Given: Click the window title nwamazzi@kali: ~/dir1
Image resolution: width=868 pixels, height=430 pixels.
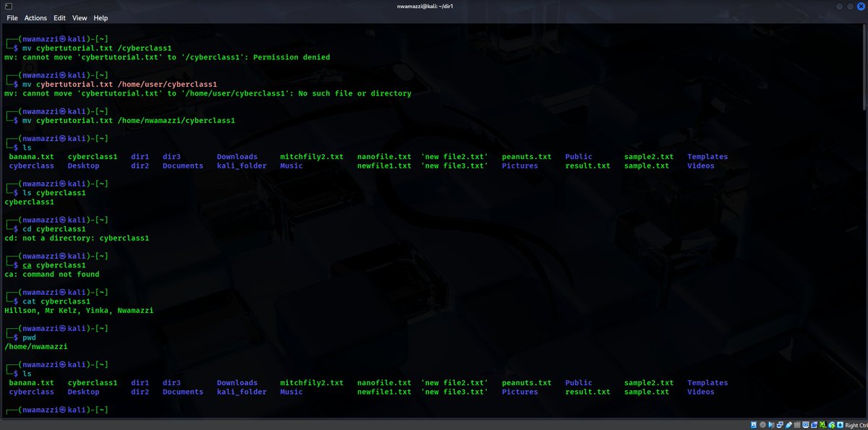Looking at the screenshot, I should pos(425,6).
